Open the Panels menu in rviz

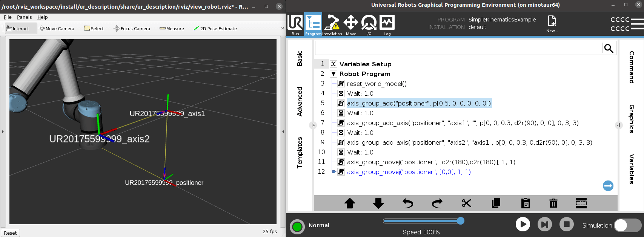click(24, 17)
